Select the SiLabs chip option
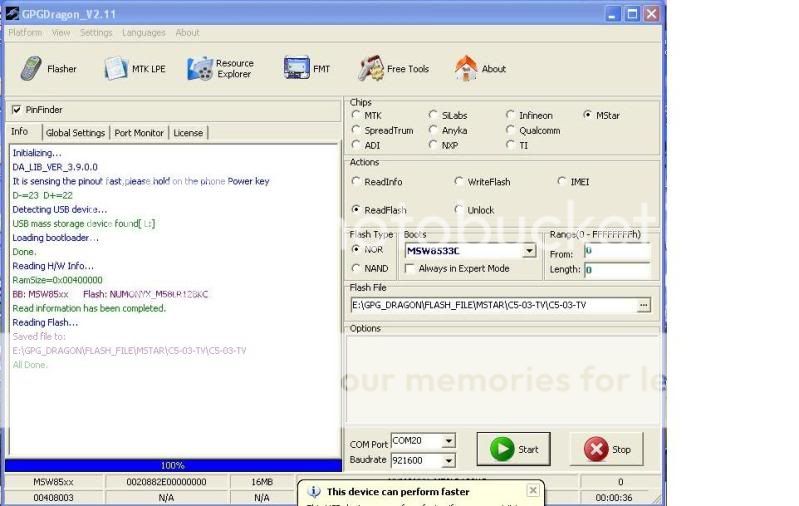 433,115
